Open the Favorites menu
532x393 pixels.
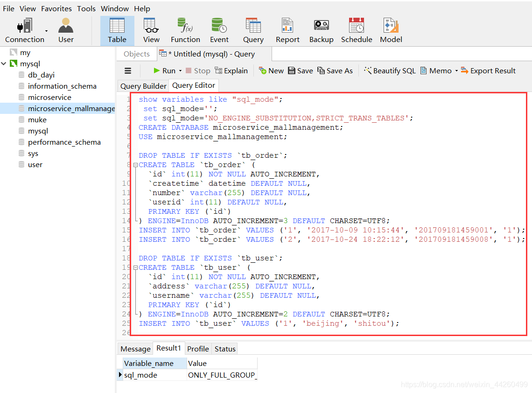tap(56, 8)
